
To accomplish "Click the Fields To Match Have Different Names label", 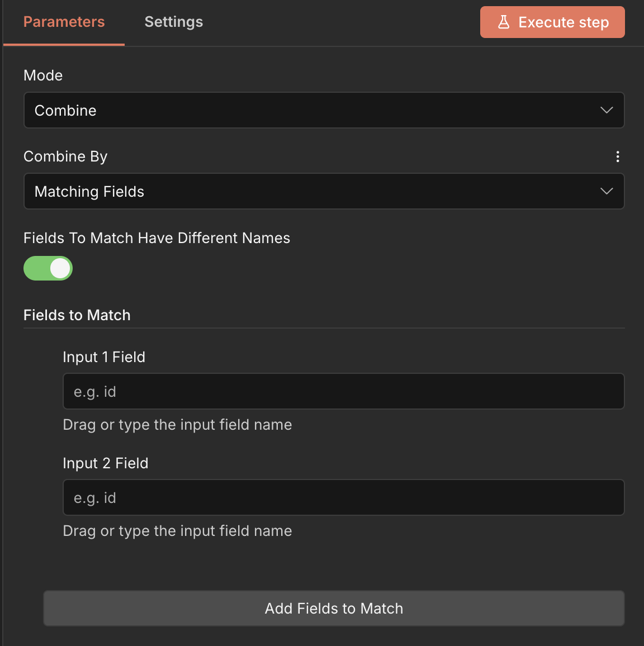I will pos(157,238).
